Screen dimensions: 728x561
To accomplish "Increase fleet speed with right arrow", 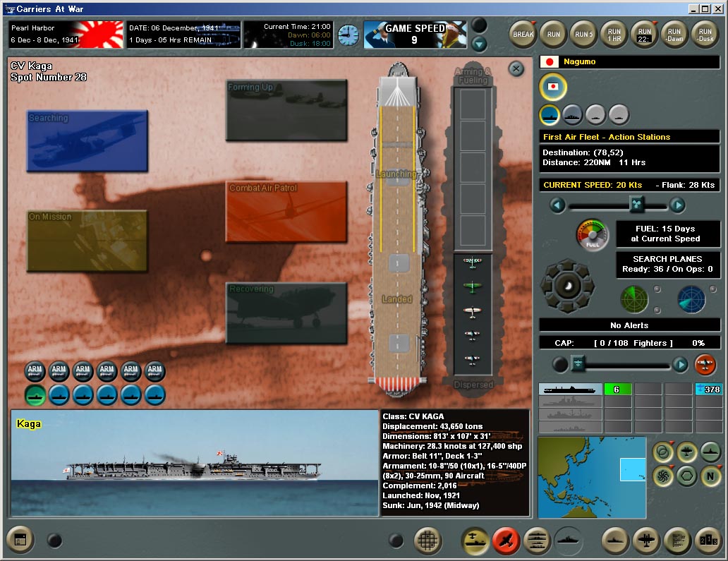I will (x=678, y=205).
